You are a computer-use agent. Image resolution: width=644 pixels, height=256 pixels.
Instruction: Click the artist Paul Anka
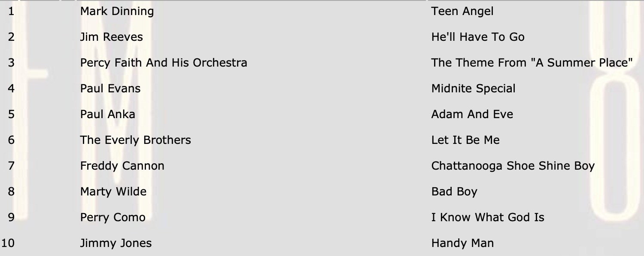point(108,114)
